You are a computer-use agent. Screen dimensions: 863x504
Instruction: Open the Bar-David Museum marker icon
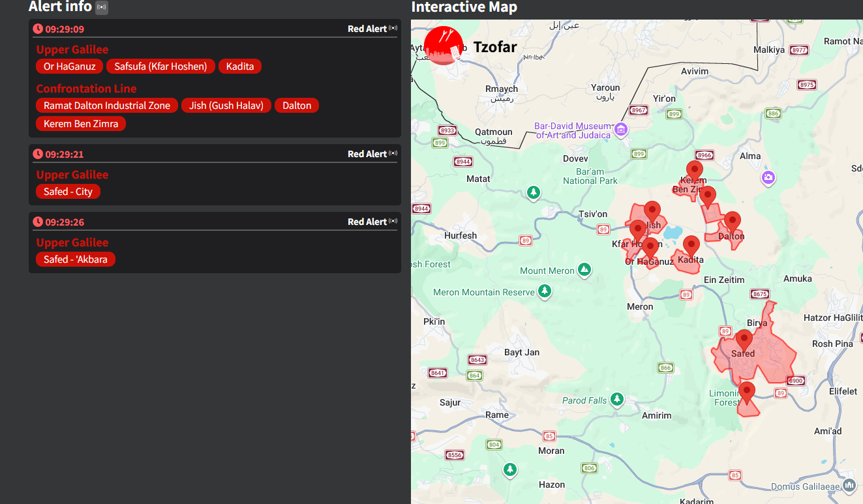621,130
